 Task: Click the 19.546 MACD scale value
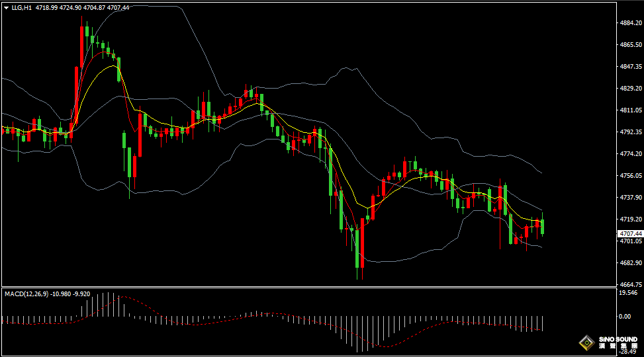coord(627,292)
